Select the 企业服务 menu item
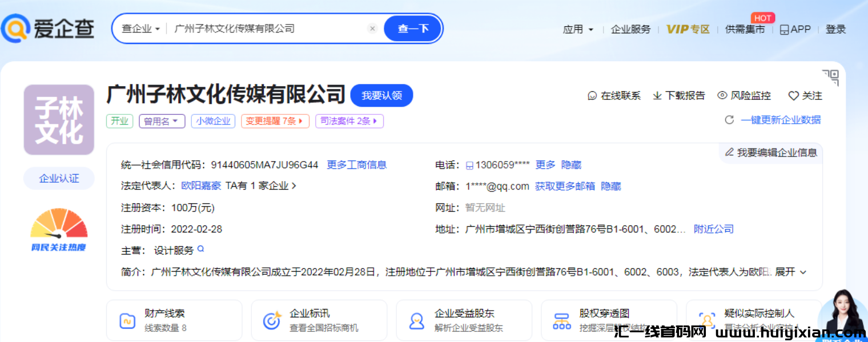The width and height of the screenshot is (868, 342). (630, 29)
